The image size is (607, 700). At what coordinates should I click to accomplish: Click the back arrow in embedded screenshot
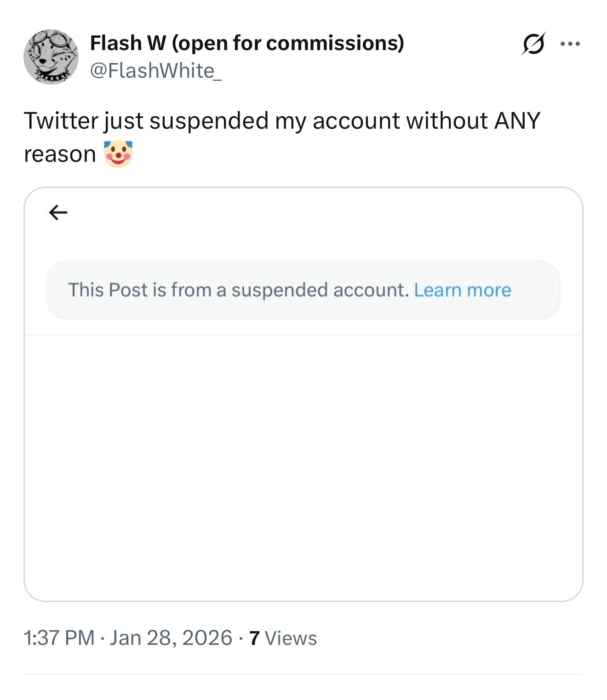pyautogui.click(x=58, y=212)
